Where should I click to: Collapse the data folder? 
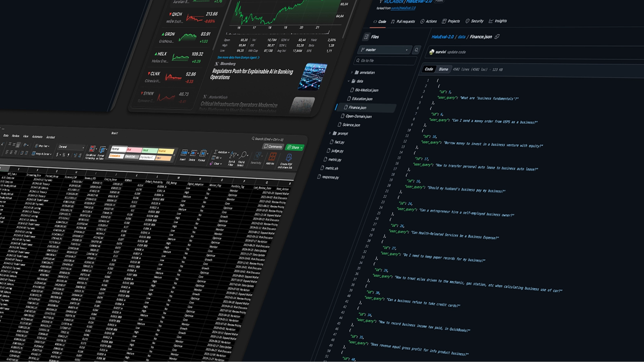tap(348, 81)
